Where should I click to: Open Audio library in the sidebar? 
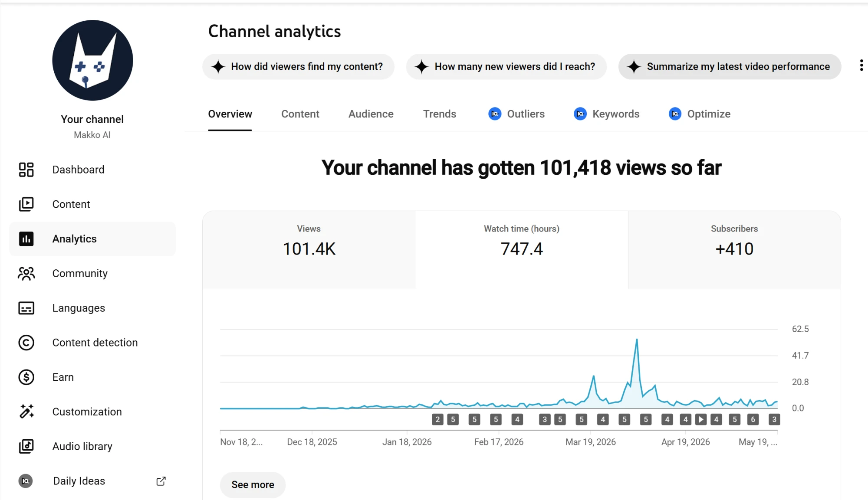coord(92,446)
